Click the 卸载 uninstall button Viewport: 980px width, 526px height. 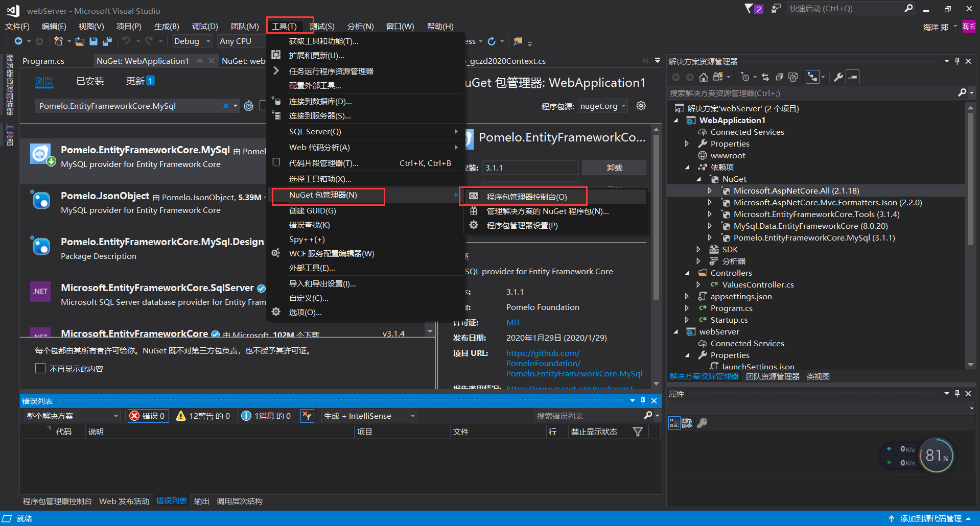(x=614, y=168)
